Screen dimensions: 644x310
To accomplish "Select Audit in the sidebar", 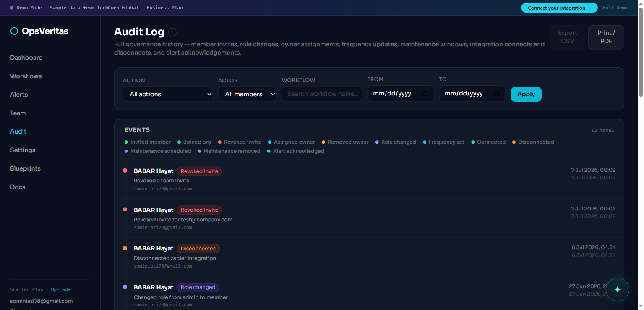I will pyautogui.click(x=18, y=131).
